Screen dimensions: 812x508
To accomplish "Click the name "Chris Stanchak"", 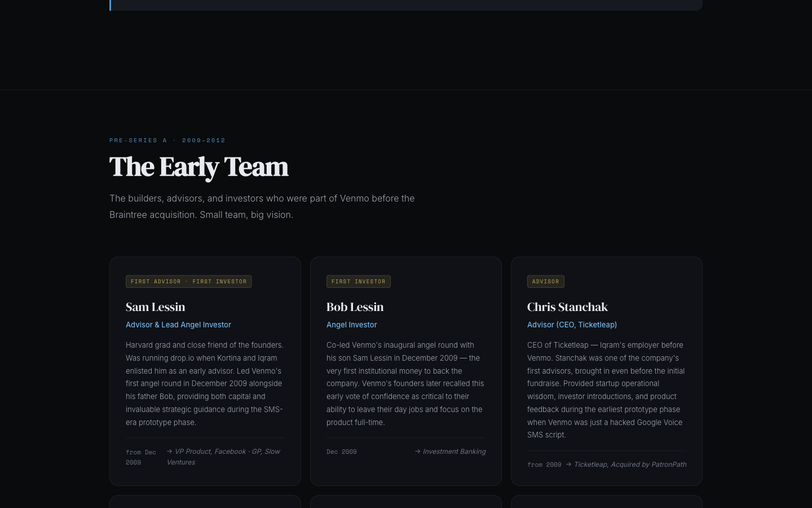I will tap(567, 307).
